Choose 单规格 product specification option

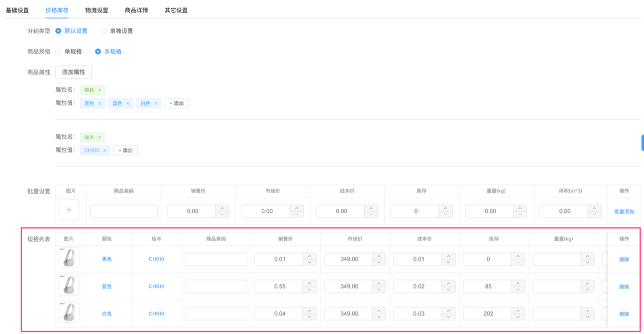point(59,51)
